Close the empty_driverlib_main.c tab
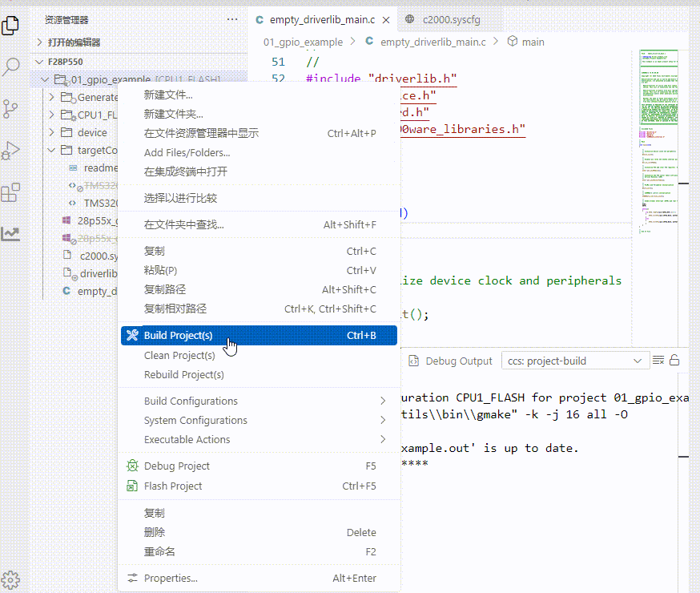This screenshot has height=593, width=700. point(386,20)
